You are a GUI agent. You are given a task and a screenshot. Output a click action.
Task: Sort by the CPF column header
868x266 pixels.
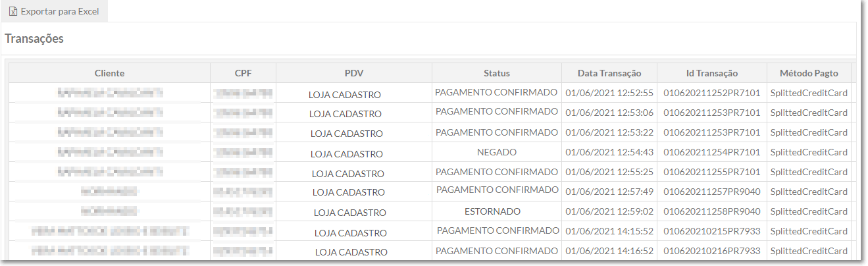243,73
